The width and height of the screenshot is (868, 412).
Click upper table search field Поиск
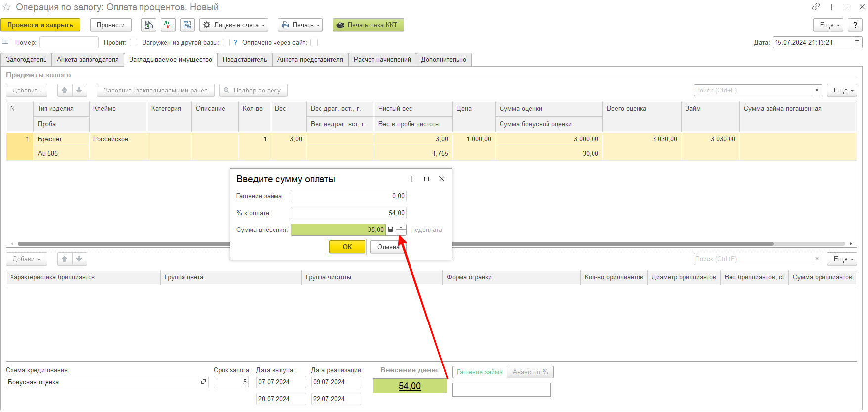753,90
